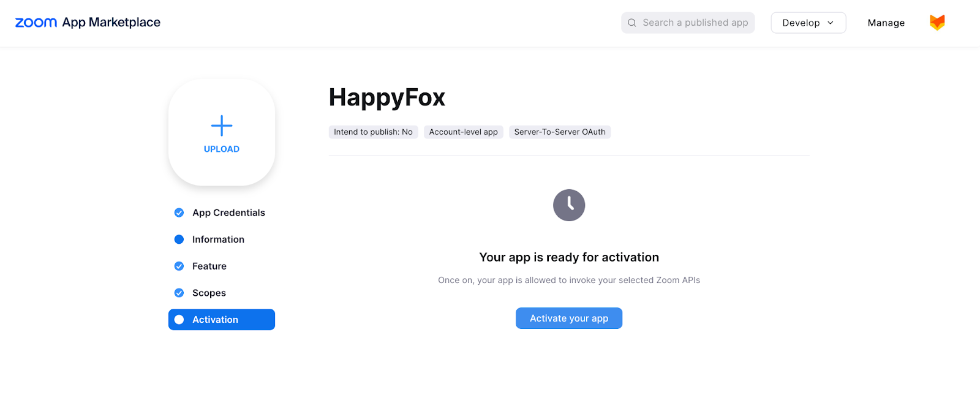This screenshot has height=419, width=980.
Task: Click the Zoom App Marketplace logo
Action: click(x=88, y=23)
